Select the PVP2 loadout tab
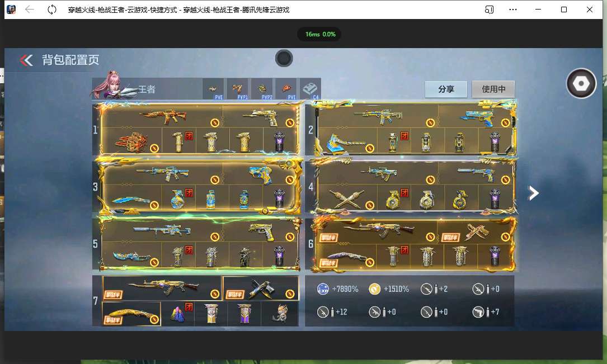Viewport: 607px width, 364px height. point(262,89)
